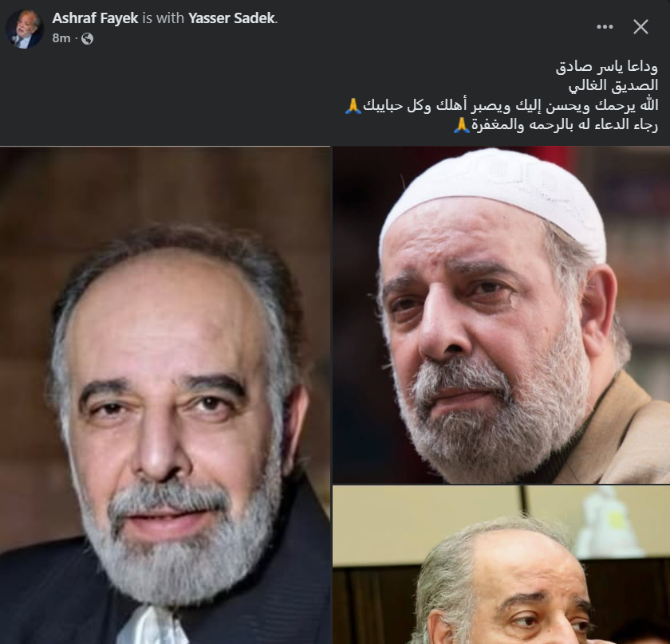670x644 pixels.
Task: Click the line starting with رجاء الدعاء
Action: [x=555, y=125]
